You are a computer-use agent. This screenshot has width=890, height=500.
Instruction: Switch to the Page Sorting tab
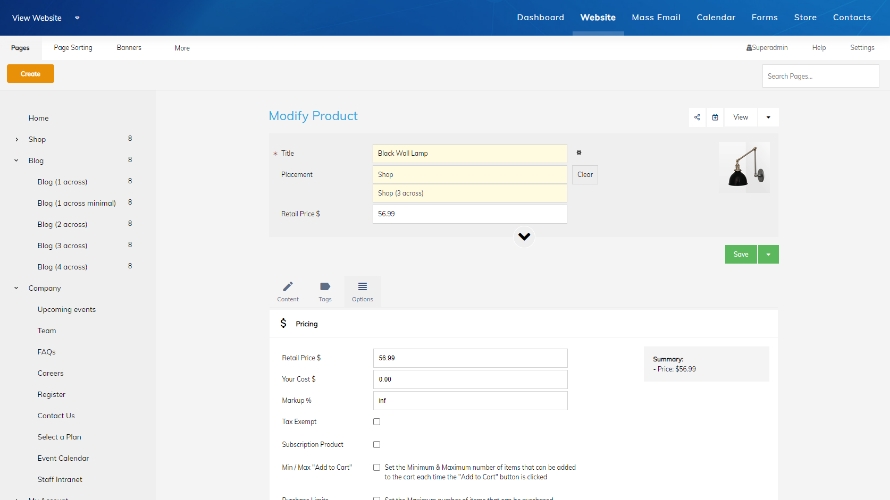click(x=73, y=47)
